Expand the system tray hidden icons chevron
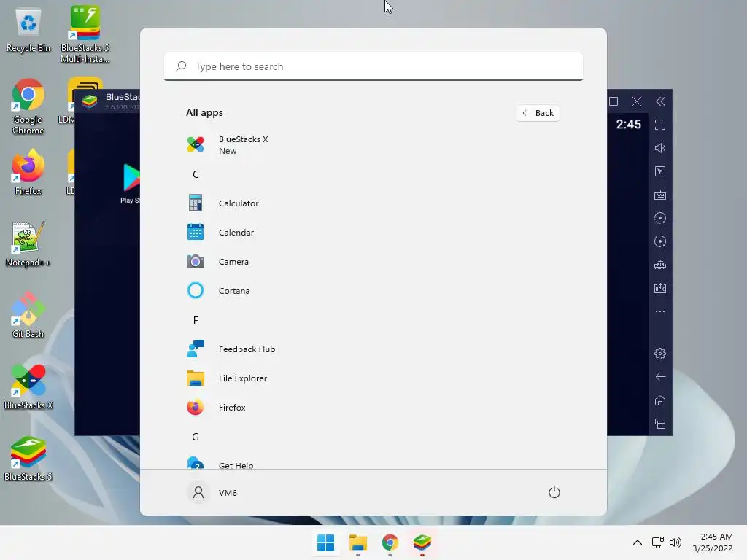The height and width of the screenshot is (560, 747). point(638,542)
